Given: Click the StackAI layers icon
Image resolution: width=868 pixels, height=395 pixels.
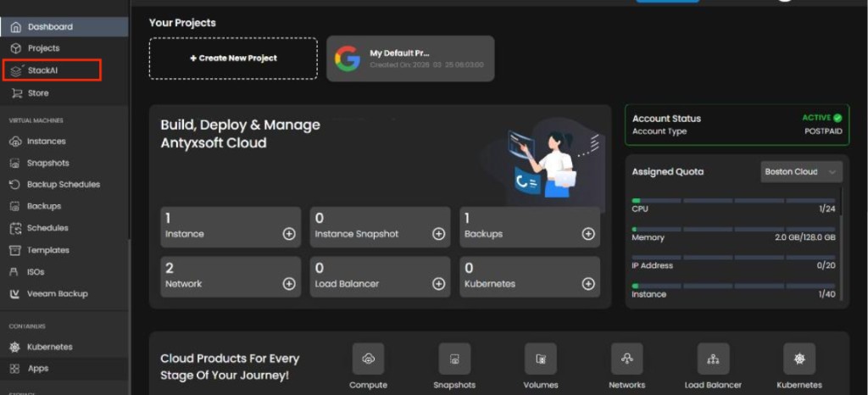Looking at the screenshot, I should 16,71.
